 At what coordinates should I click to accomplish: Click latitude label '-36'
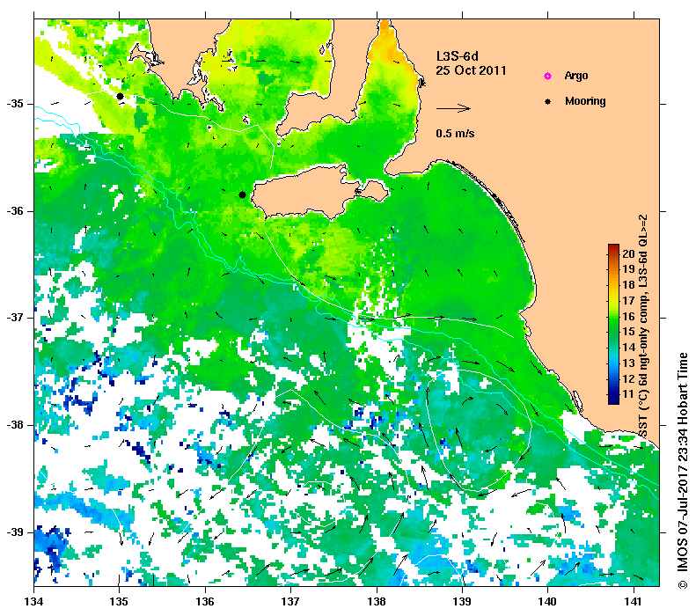click(15, 211)
